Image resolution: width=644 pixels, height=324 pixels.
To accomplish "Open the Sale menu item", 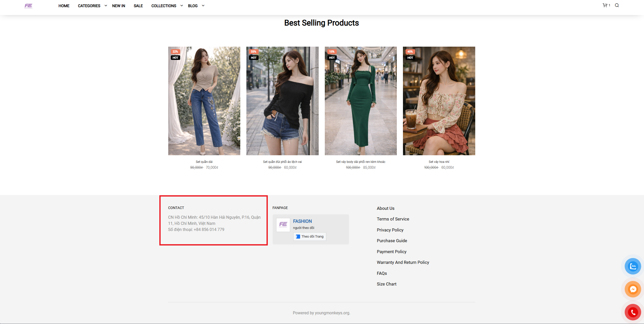I will click(138, 6).
